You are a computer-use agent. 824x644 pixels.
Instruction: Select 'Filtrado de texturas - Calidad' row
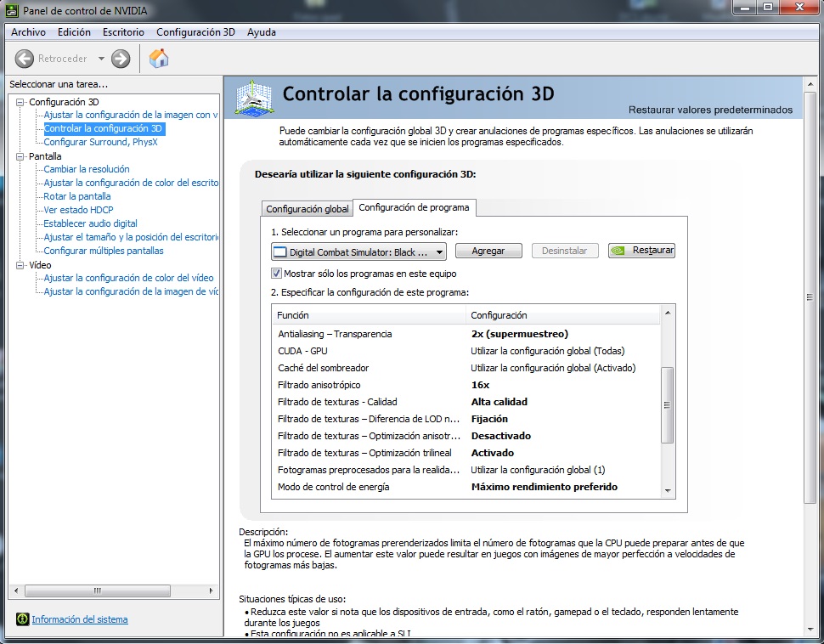[466, 402]
